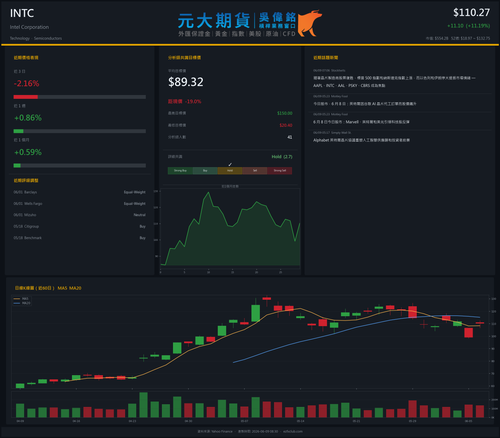Image resolution: width=500 pixels, height=438 pixels.
Task: Click the 元大期貨 banner title
Action: [x=214, y=21]
